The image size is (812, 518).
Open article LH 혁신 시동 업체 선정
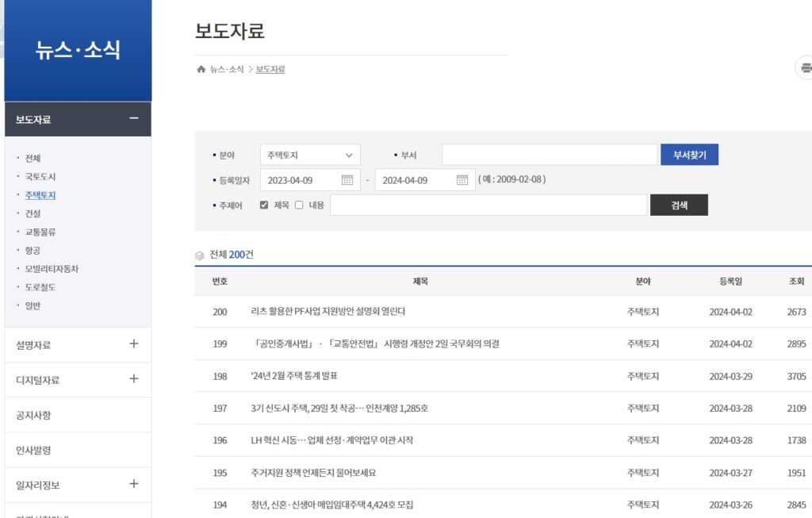[332, 440]
